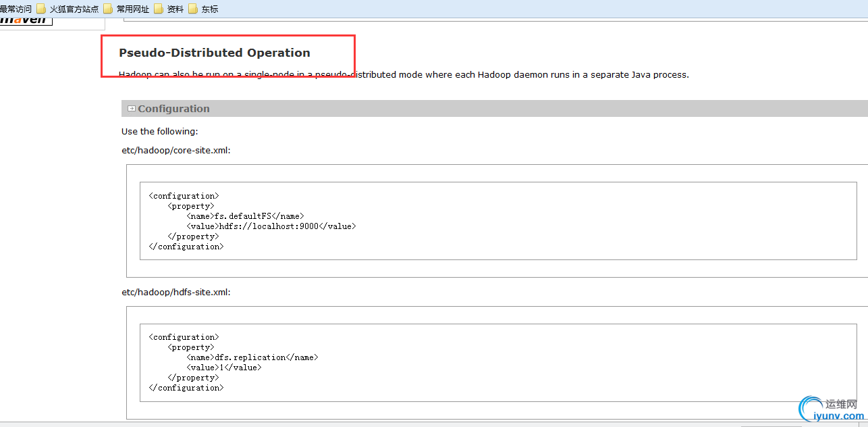Collapse the Configuration section toggle icon
Viewport: 868px width, 427px height.
[132, 108]
